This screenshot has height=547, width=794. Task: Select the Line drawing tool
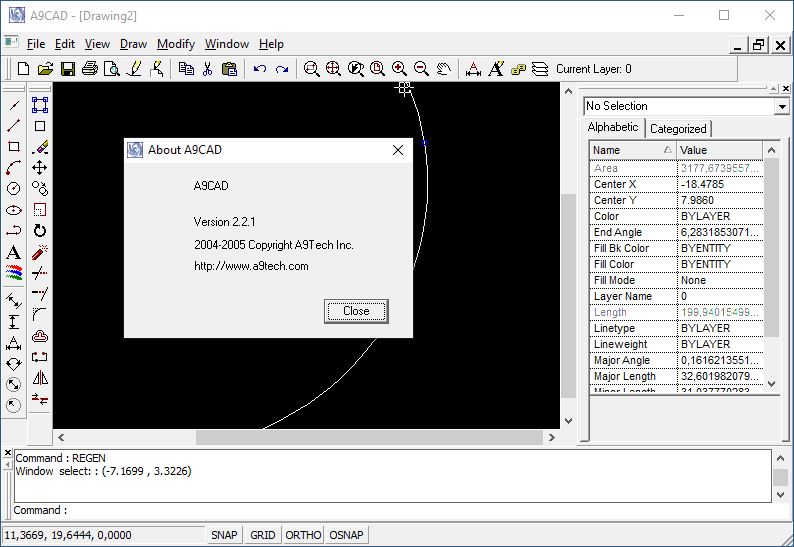[14, 126]
